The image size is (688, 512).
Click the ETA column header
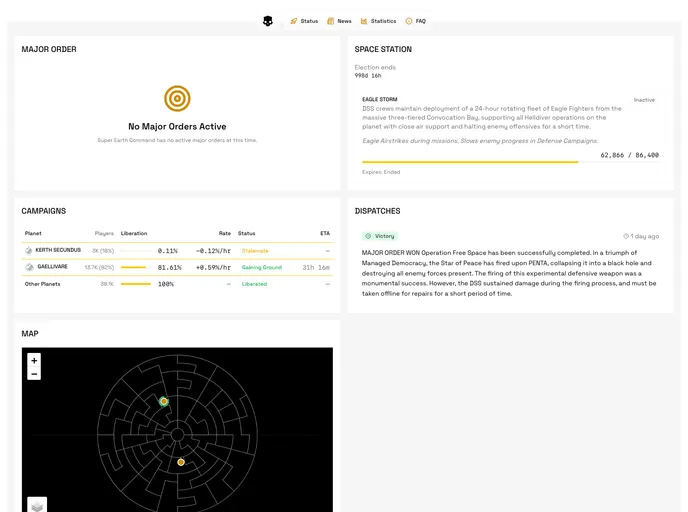325,233
